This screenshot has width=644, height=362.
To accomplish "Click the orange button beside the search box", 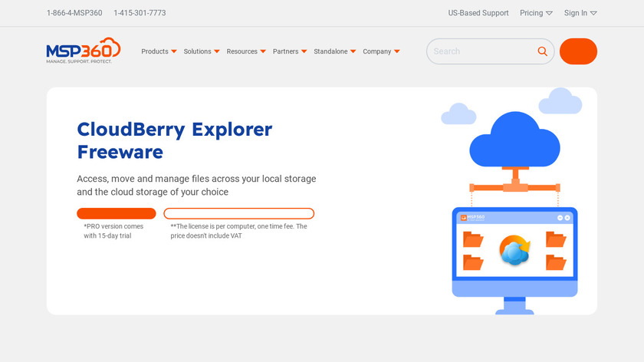I will [578, 51].
